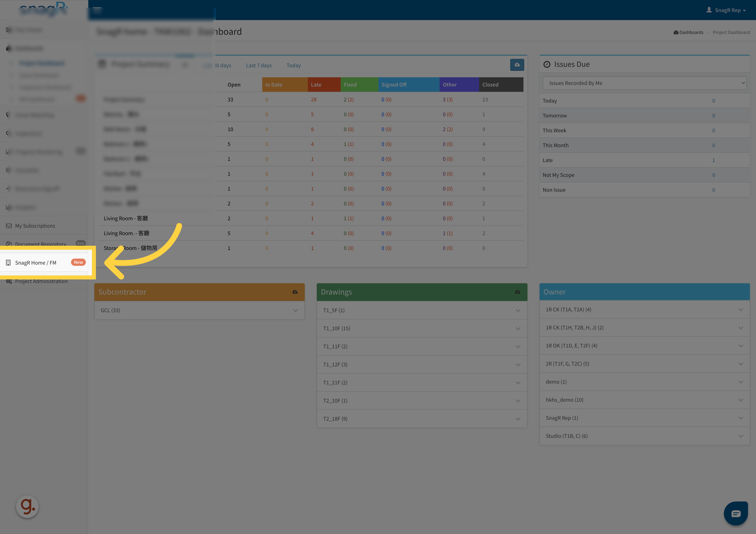Click the Subcontractor panel download icon

tap(295, 292)
